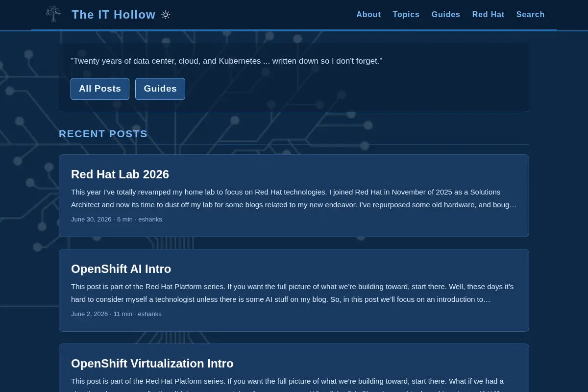
Task: Click the Guides button below the quote
Action: pyautogui.click(x=160, y=89)
